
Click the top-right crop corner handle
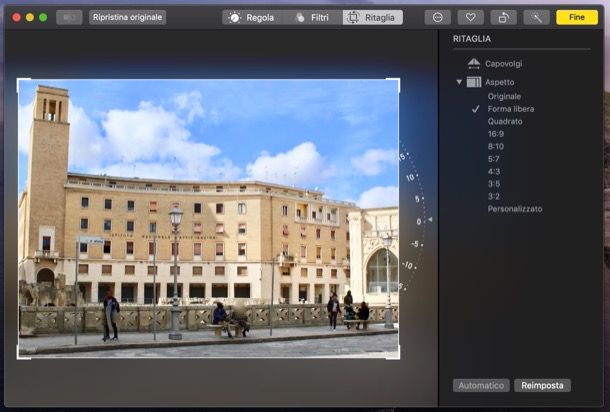click(398, 81)
